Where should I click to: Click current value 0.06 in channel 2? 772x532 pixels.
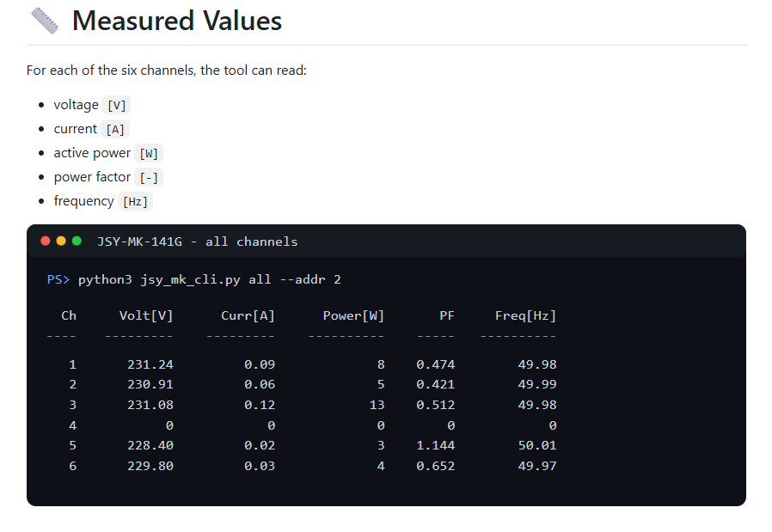(x=260, y=384)
